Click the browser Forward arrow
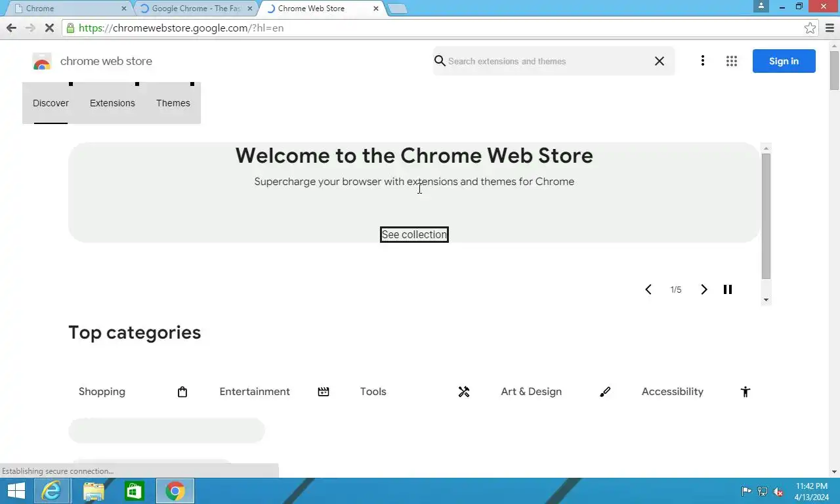The height and width of the screenshot is (504, 840). click(30, 28)
